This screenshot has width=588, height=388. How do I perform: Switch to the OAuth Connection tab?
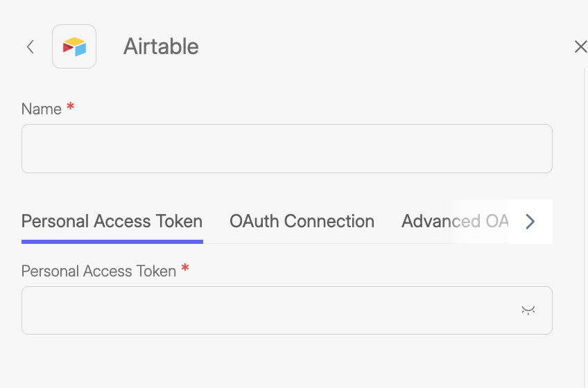tap(302, 222)
